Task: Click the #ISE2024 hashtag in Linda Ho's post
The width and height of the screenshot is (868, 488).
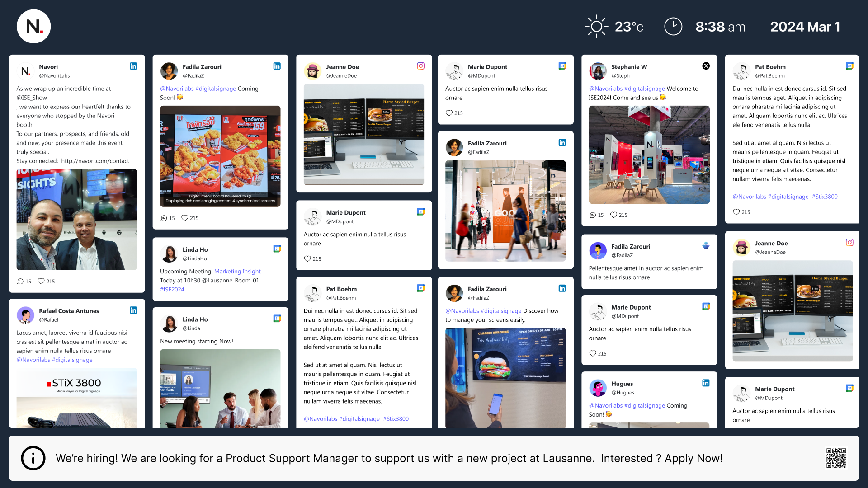Action: (172, 290)
